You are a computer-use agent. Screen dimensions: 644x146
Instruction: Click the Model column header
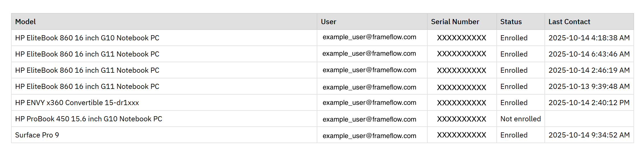pyautogui.click(x=26, y=22)
